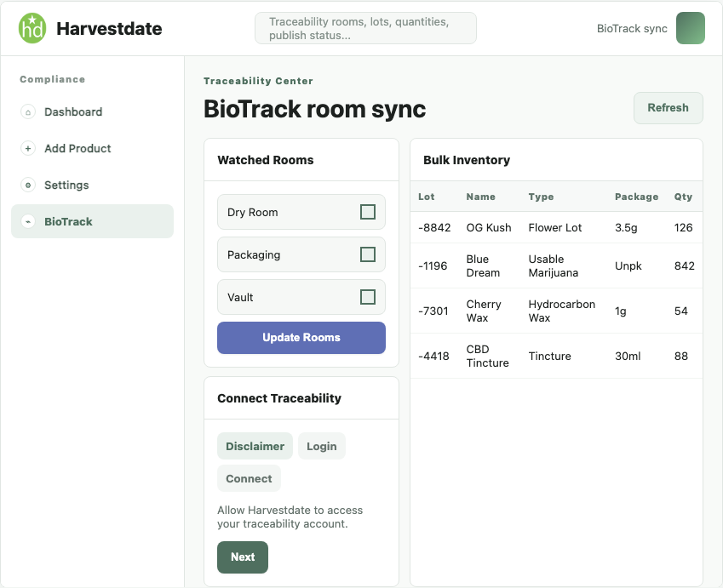
Task: Open Dashboard in the sidebar
Action: [92, 112]
